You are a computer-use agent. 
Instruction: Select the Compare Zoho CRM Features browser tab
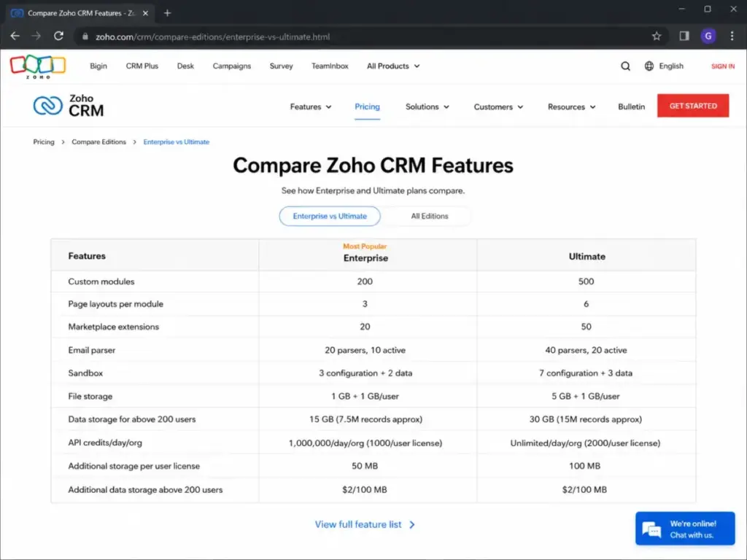(80, 13)
